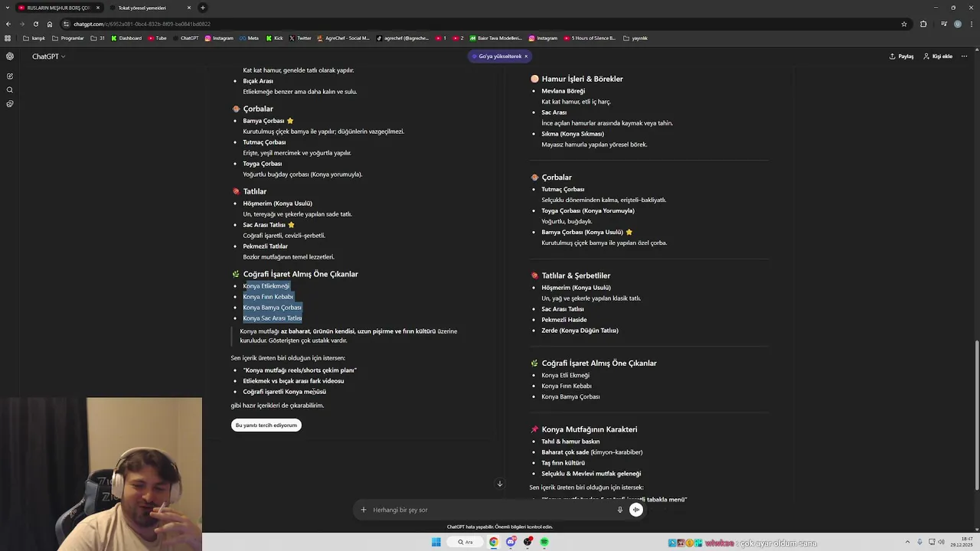Open the yayınlık bookmarks folder
Viewport: 980px width, 551px height.
point(636,38)
